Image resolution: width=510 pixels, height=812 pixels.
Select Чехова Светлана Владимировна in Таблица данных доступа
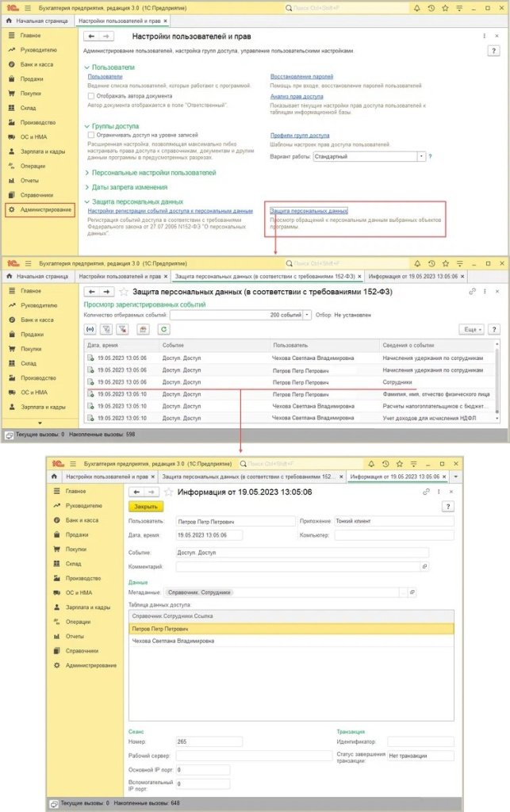click(174, 641)
